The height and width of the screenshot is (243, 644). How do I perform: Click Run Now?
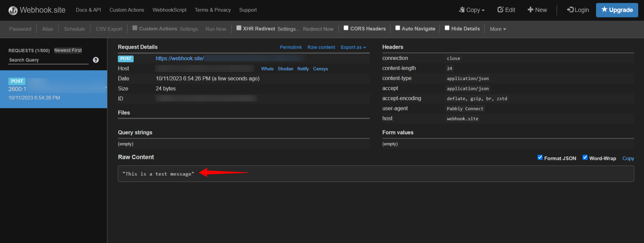coord(216,29)
